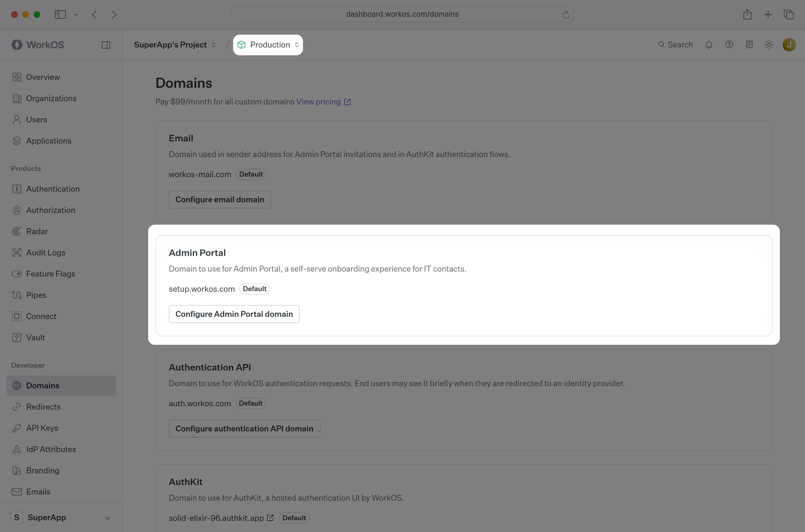Click the workos-mail.com domain text
Viewport: 805px width, 532px height.
pyautogui.click(x=200, y=174)
